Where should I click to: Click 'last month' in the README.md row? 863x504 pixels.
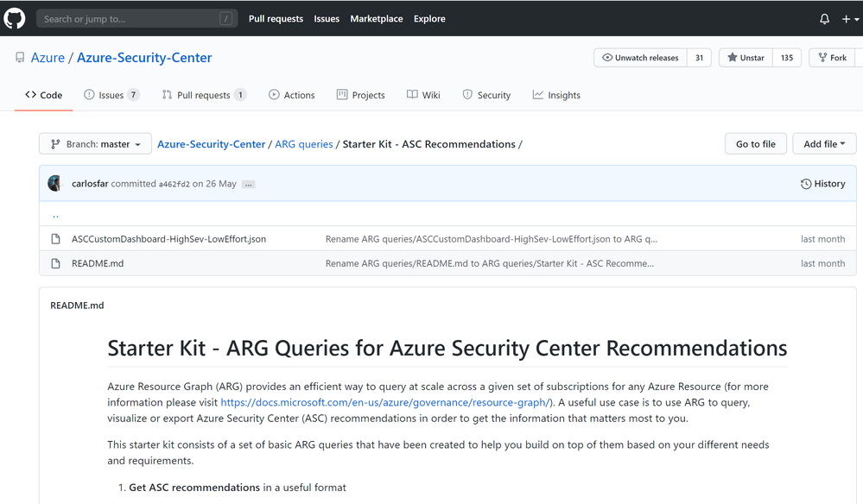coord(822,263)
